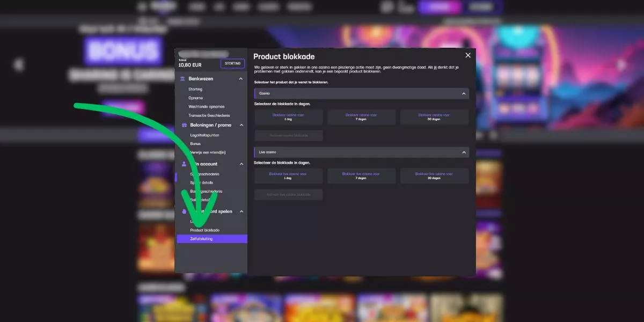Block casino for 30 dagen
This screenshot has height=322, width=644.
pyautogui.click(x=435, y=117)
